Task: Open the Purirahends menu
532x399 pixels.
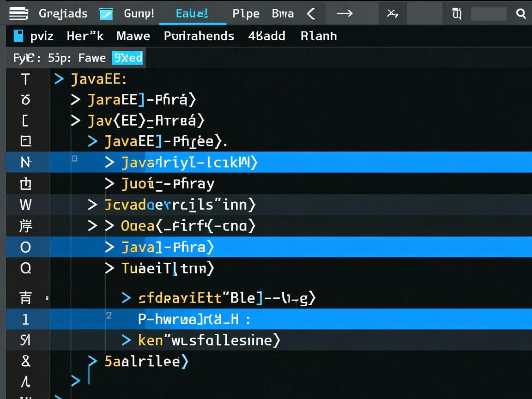Action: tap(199, 36)
